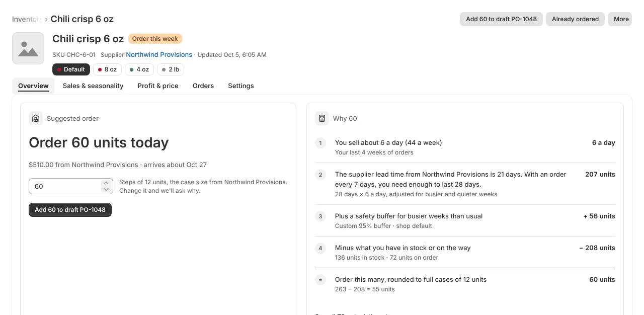Screen dimensions: 644x315
Task: Select the Default variant chip
Action: point(71,69)
